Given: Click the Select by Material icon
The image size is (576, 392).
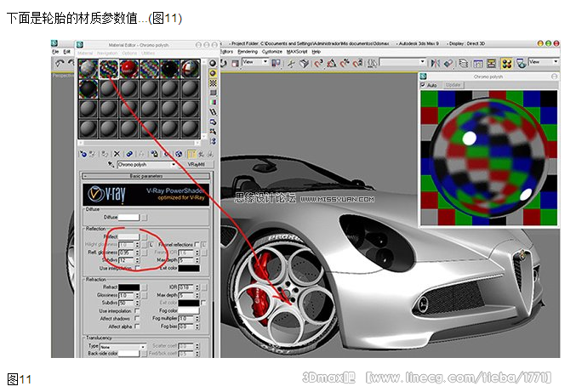Looking at the screenshot, I should [x=213, y=131].
